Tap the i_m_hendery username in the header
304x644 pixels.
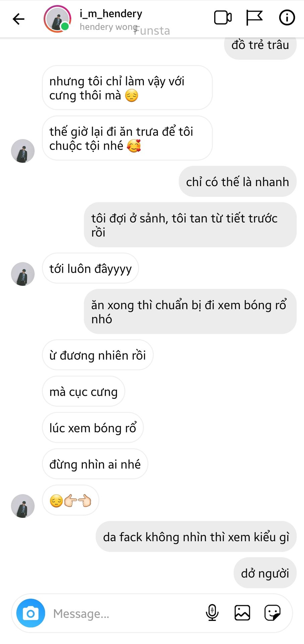[x=111, y=13]
